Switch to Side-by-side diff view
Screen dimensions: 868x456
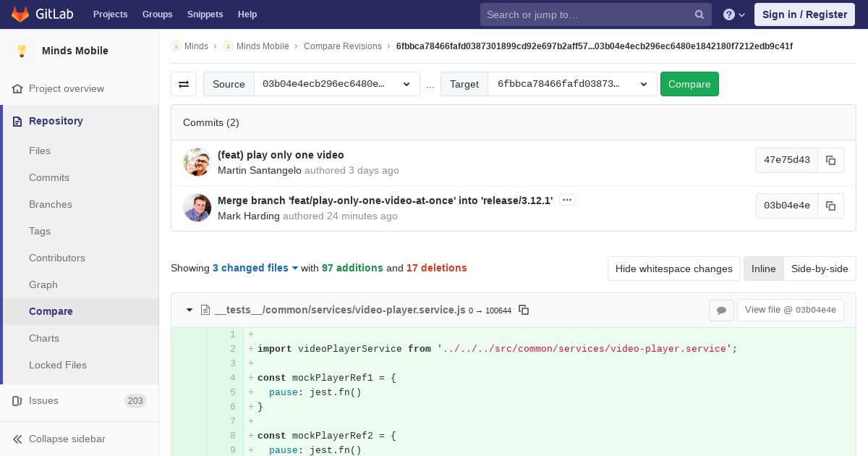coord(820,269)
